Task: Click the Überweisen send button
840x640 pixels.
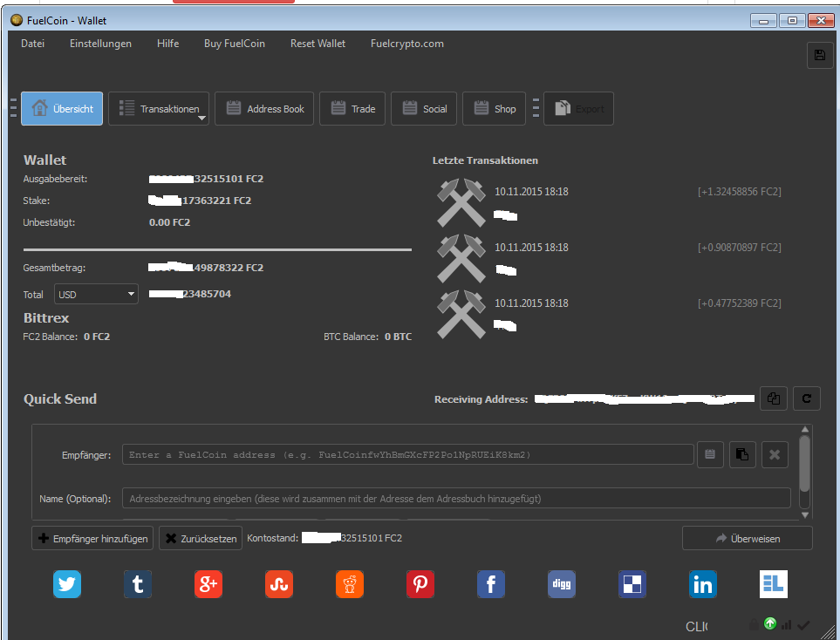Action: (x=748, y=538)
